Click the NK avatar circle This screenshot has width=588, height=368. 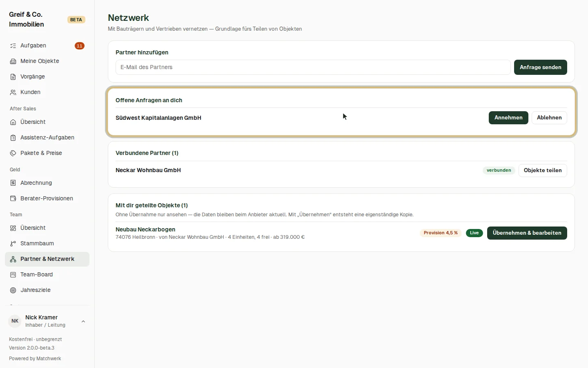[15, 321]
